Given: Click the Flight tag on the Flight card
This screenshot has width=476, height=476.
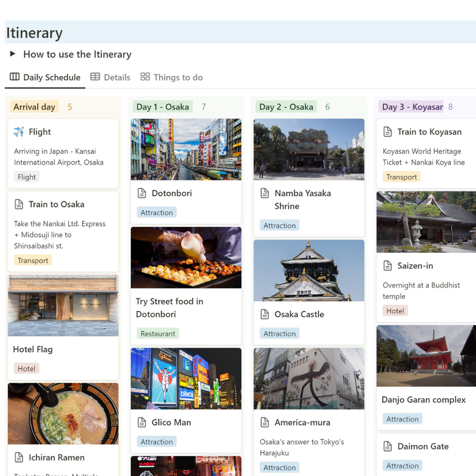Looking at the screenshot, I should pos(27,177).
